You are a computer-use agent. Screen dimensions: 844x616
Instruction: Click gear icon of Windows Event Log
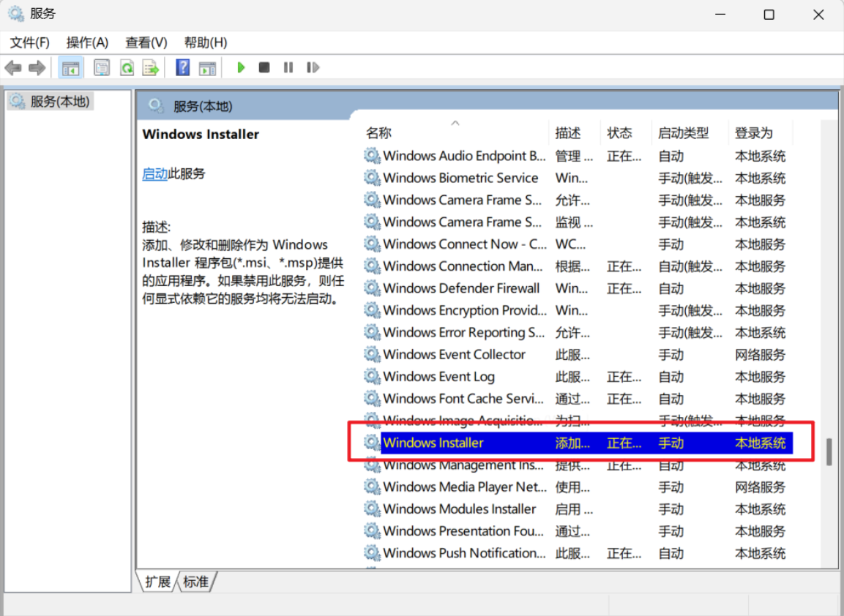coord(372,376)
